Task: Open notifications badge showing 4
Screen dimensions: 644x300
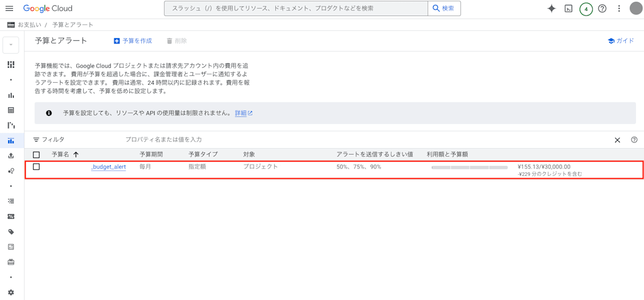Action: pos(586,9)
